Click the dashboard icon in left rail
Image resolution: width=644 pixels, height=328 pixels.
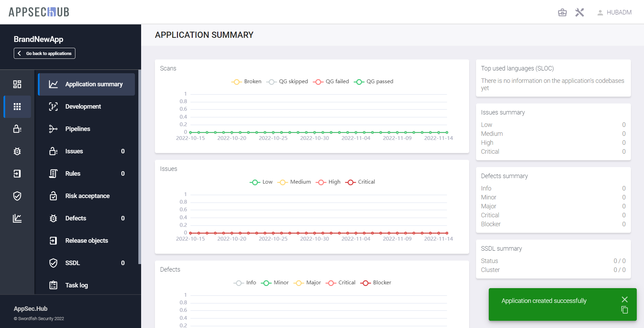pyautogui.click(x=17, y=84)
